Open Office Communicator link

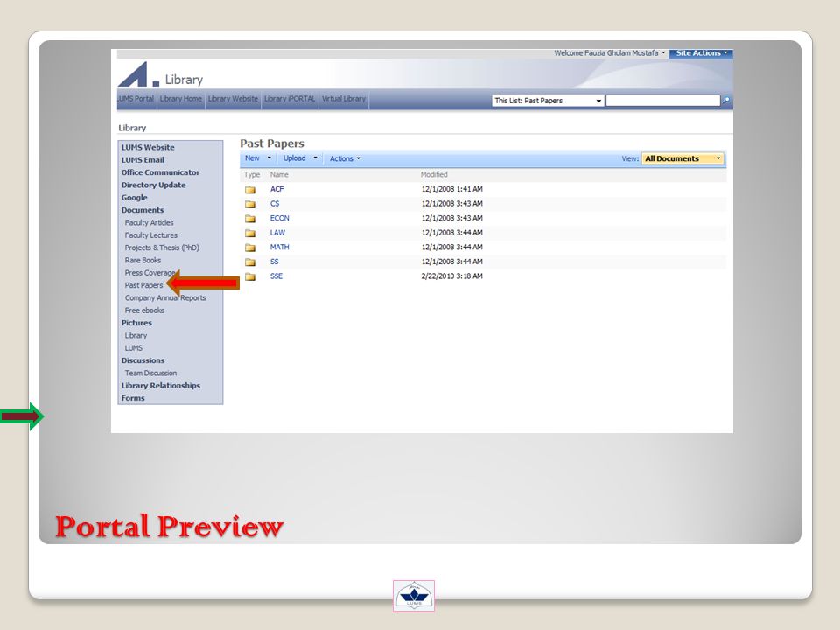coord(161,172)
